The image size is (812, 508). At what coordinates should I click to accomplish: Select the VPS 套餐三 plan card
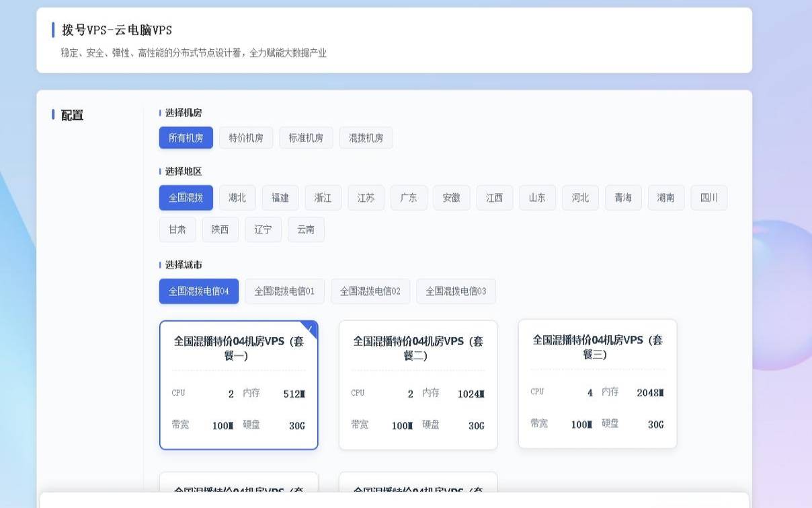[597, 384]
